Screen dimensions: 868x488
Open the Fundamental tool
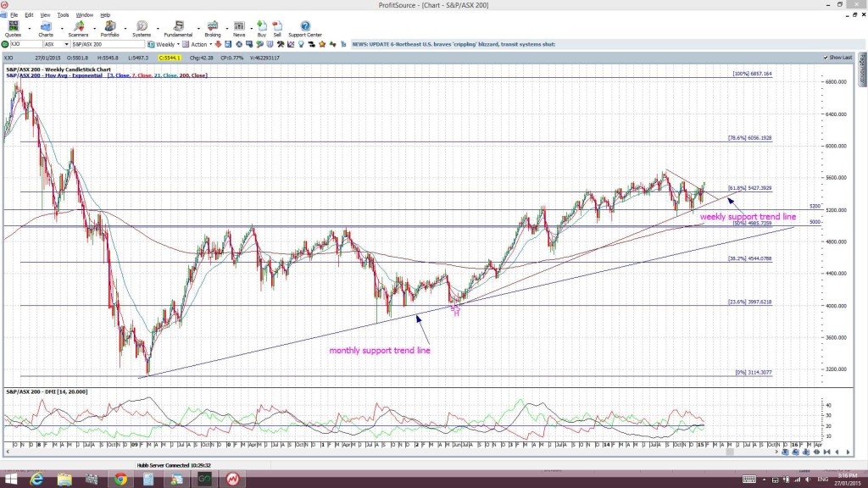178,29
